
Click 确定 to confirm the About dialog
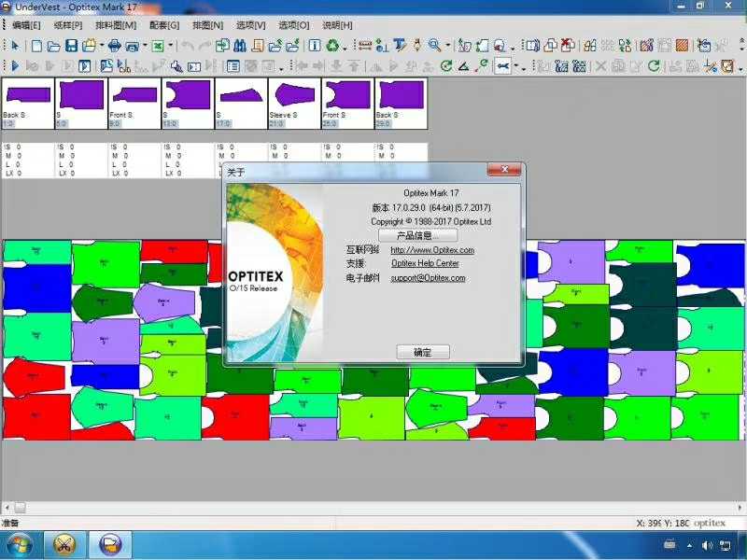tap(423, 352)
